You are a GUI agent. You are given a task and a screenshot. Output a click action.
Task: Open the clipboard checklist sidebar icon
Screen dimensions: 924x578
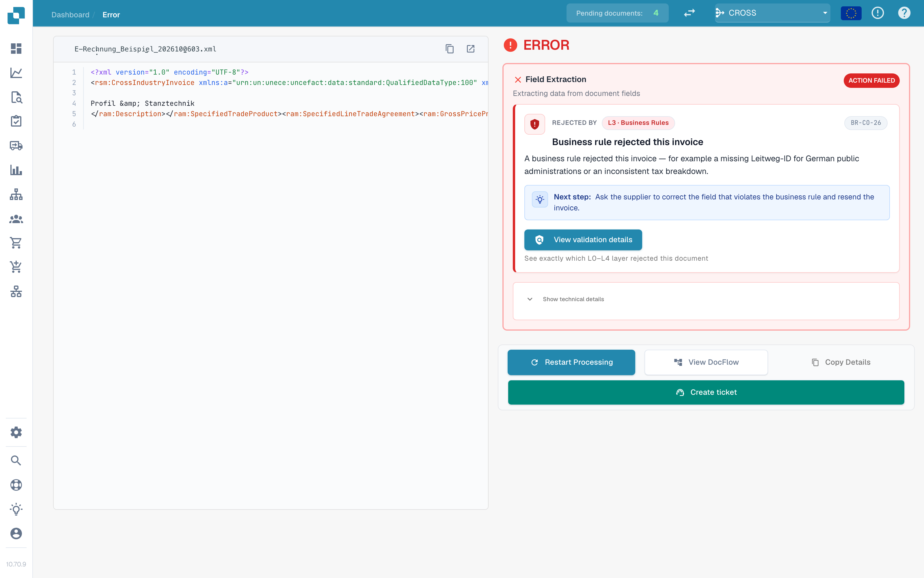[x=16, y=121]
